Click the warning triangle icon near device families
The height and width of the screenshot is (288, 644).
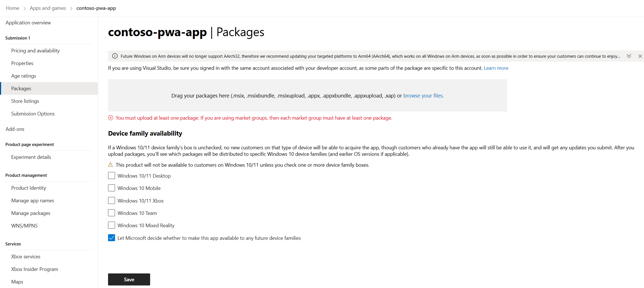(111, 165)
